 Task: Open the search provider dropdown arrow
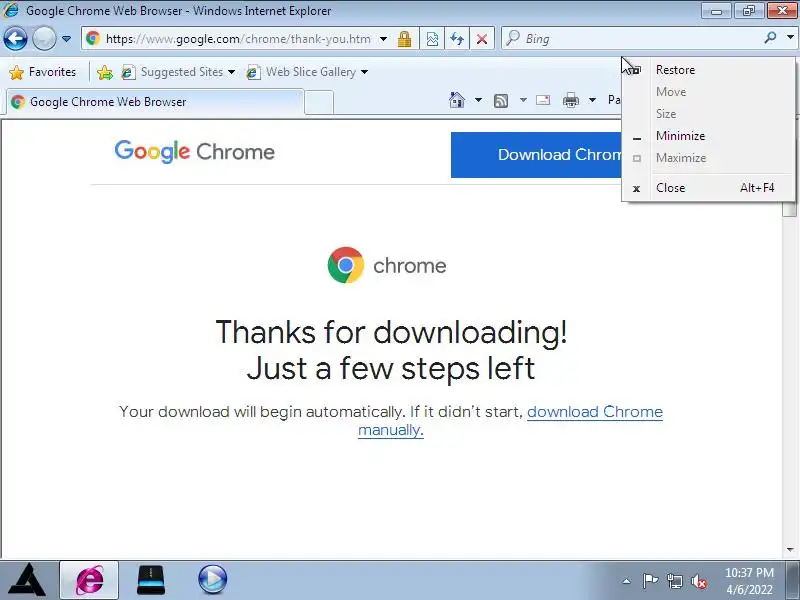[x=790, y=38]
